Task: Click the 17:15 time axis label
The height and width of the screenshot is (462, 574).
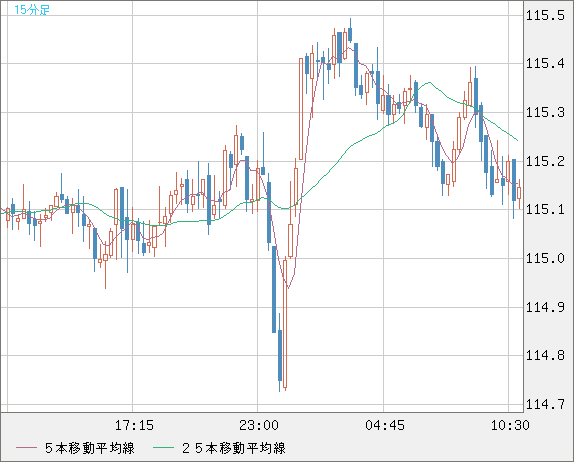Action: tap(134, 425)
